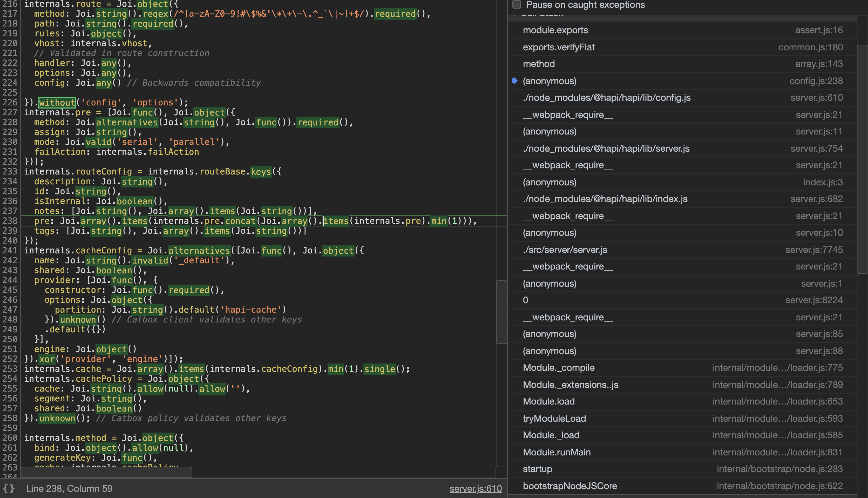Click the blue execution arrow beside (anonymous)
This screenshot has width=868, height=498.
click(x=514, y=81)
